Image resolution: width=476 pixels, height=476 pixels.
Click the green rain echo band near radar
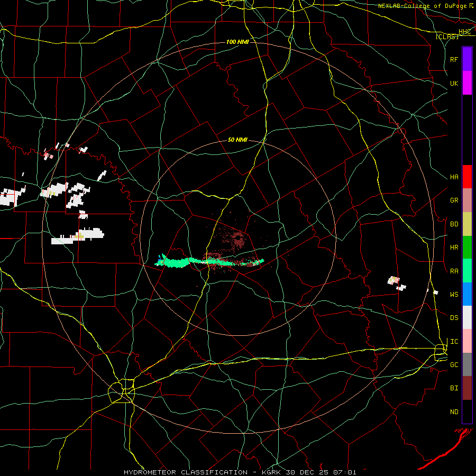point(209,261)
